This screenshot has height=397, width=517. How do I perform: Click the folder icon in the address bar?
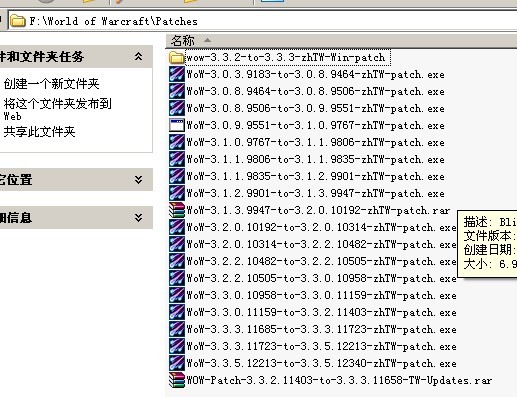click(18, 21)
